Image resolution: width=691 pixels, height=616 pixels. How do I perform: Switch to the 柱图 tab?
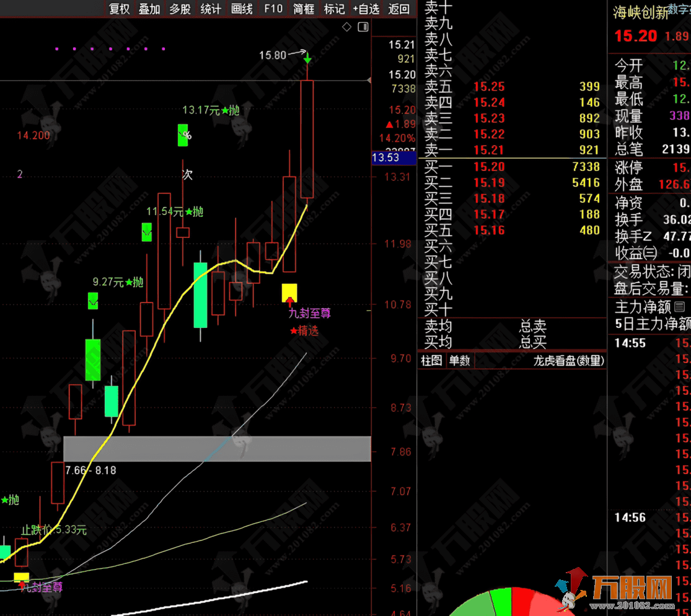(x=431, y=361)
